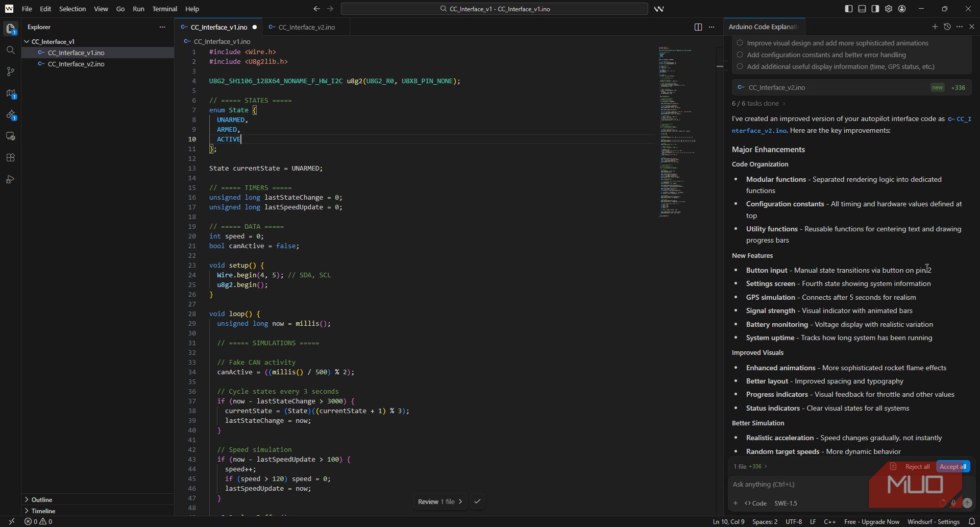Click Free - Upgrade Now in status bar

tap(872, 521)
